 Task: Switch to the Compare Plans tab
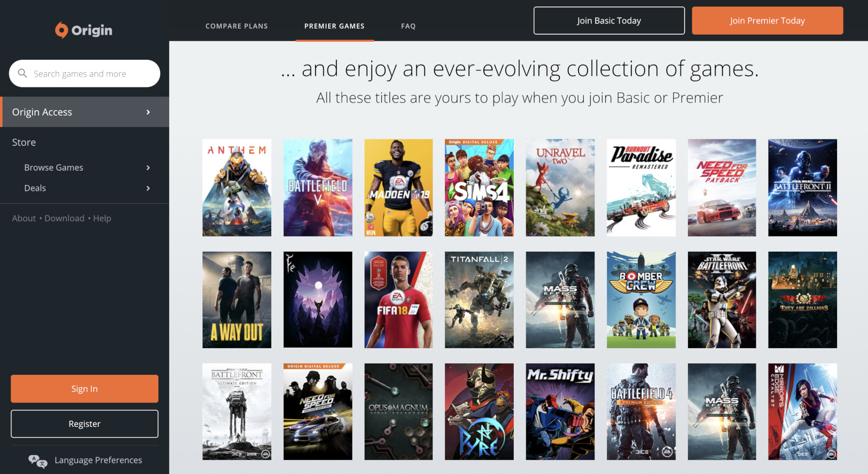237,26
